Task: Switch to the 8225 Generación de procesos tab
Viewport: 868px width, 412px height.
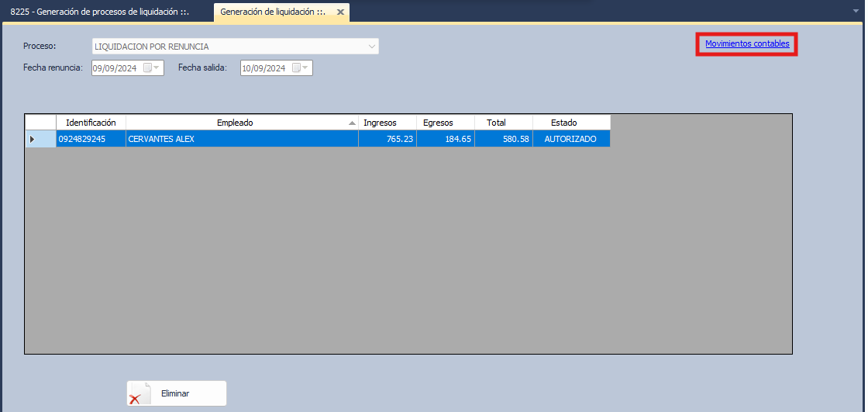Action: [99, 12]
